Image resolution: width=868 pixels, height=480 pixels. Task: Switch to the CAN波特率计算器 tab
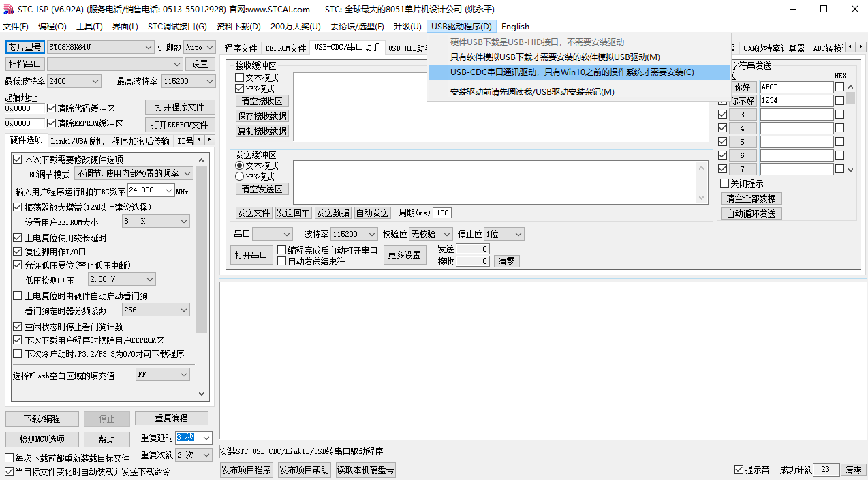pyautogui.click(x=774, y=48)
